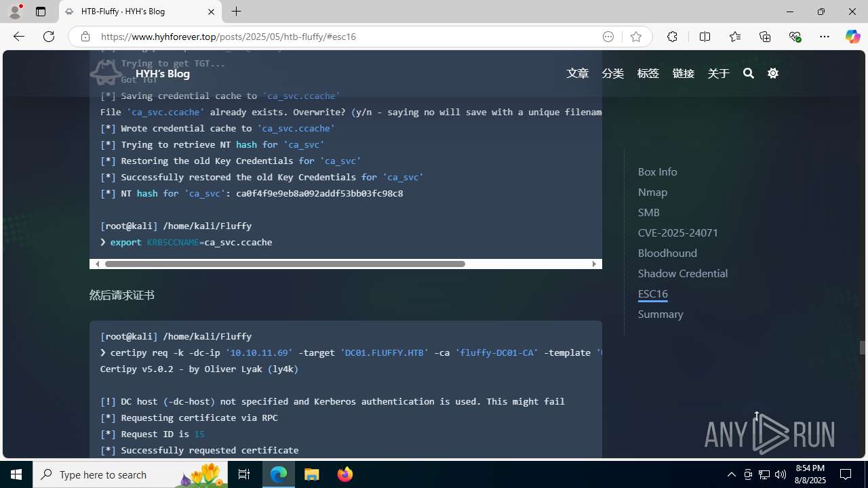Click 'Certipy v5.0.2 - by Oliver Lyak' line
The image size is (868, 488).
[199, 369]
